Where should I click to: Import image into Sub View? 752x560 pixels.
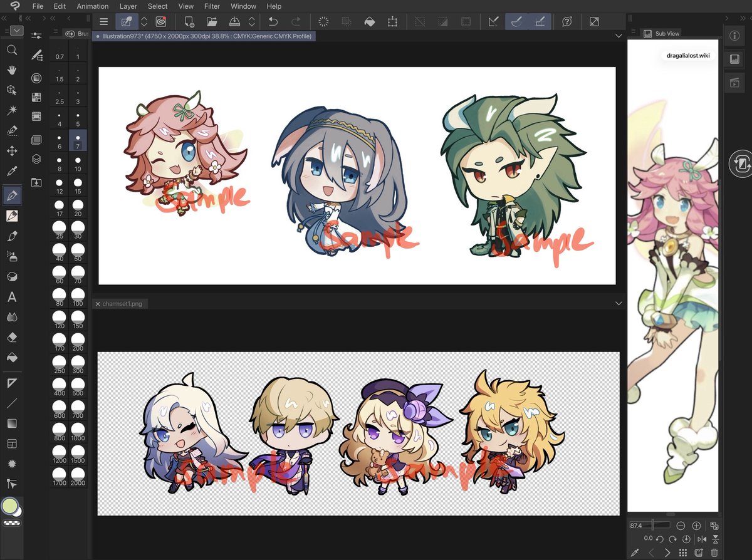pyautogui.click(x=700, y=553)
